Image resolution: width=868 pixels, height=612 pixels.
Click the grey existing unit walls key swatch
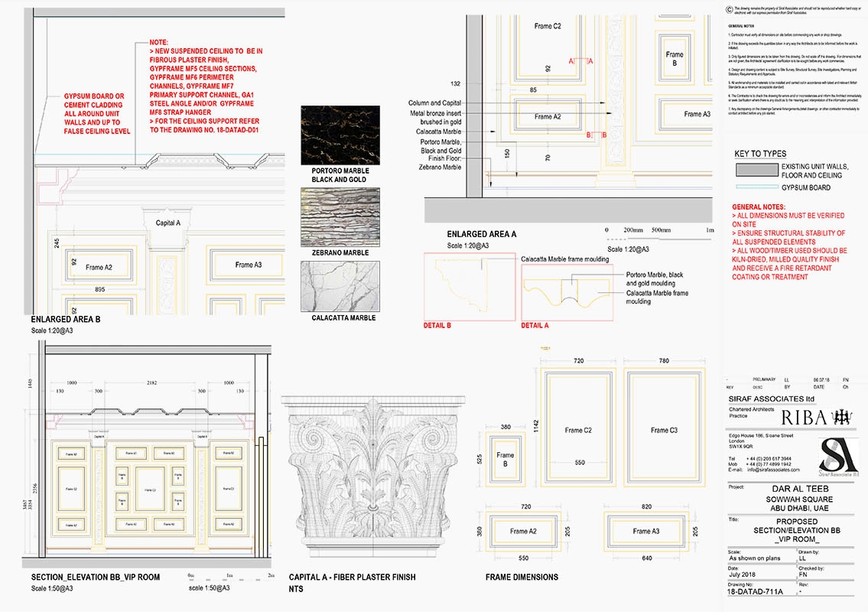[x=756, y=169]
